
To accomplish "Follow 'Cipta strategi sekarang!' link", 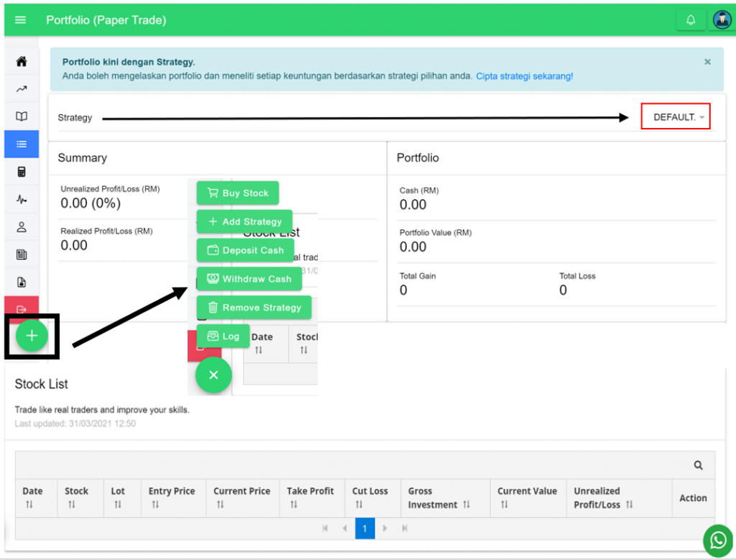I will point(524,75).
